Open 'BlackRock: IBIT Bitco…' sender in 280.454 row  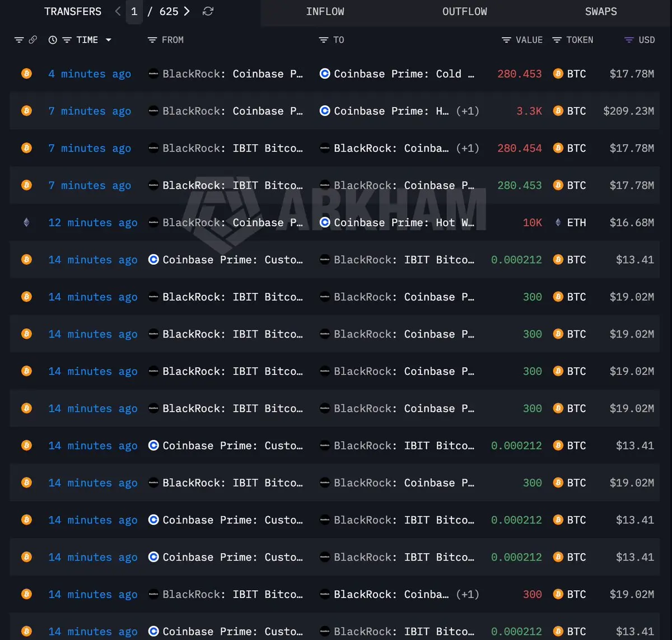(x=232, y=148)
